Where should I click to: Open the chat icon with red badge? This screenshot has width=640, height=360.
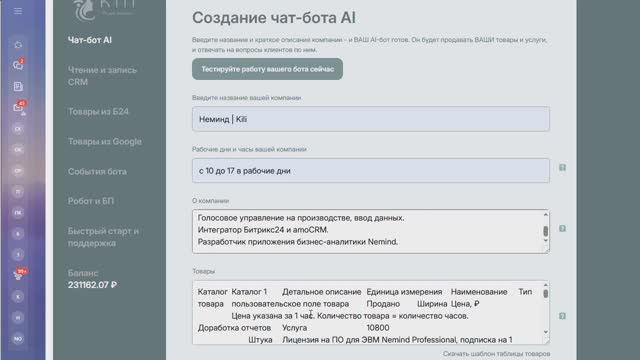(x=18, y=65)
